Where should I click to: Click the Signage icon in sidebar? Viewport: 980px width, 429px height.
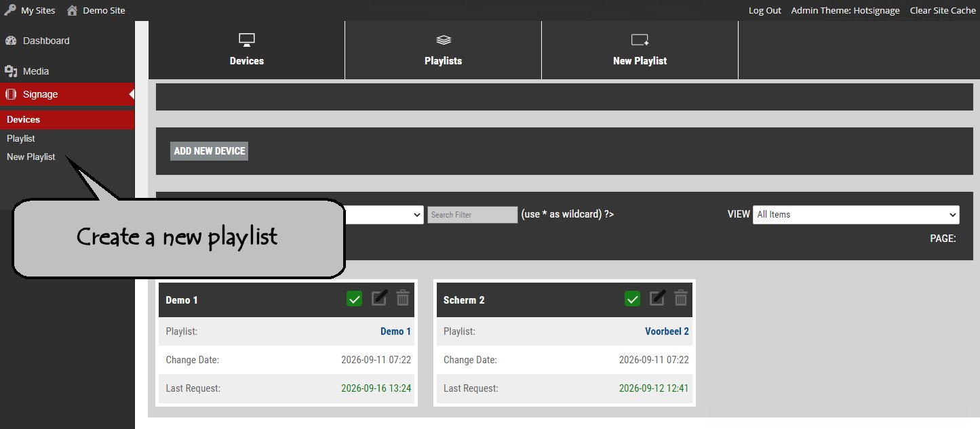[x=10, y=94]
